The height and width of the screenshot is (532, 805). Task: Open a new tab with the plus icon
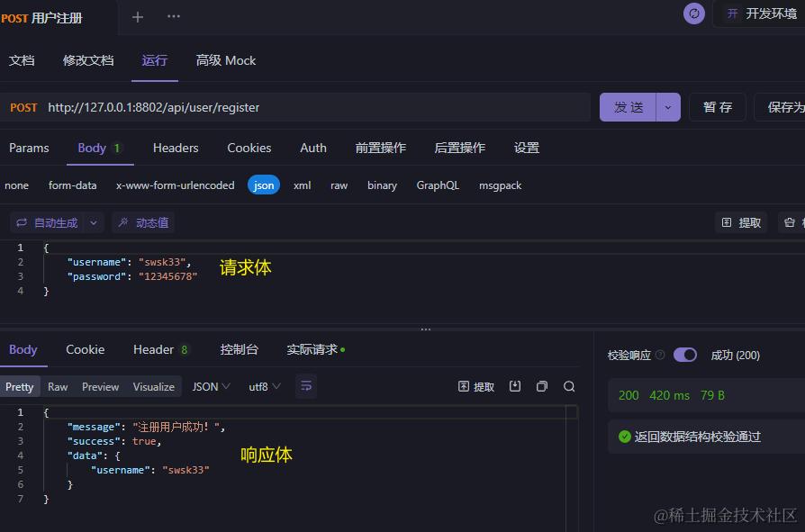[x=137, y=17]
